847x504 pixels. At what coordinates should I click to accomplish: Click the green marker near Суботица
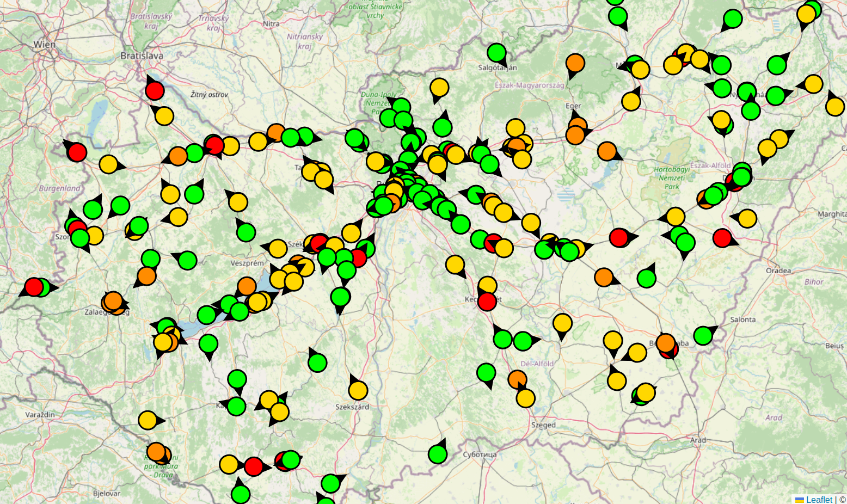(x=438, y=454)
